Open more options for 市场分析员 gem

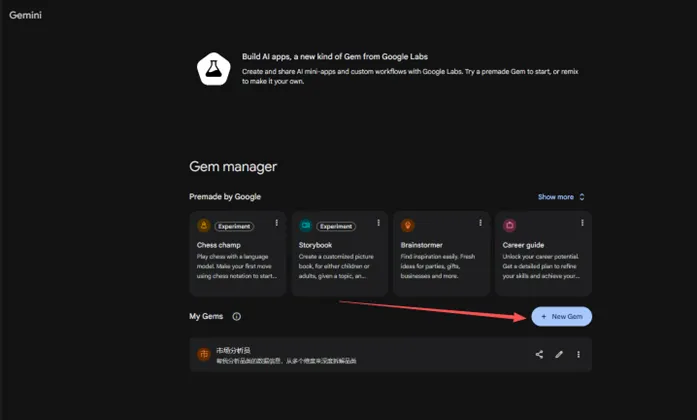coord(578,354)
